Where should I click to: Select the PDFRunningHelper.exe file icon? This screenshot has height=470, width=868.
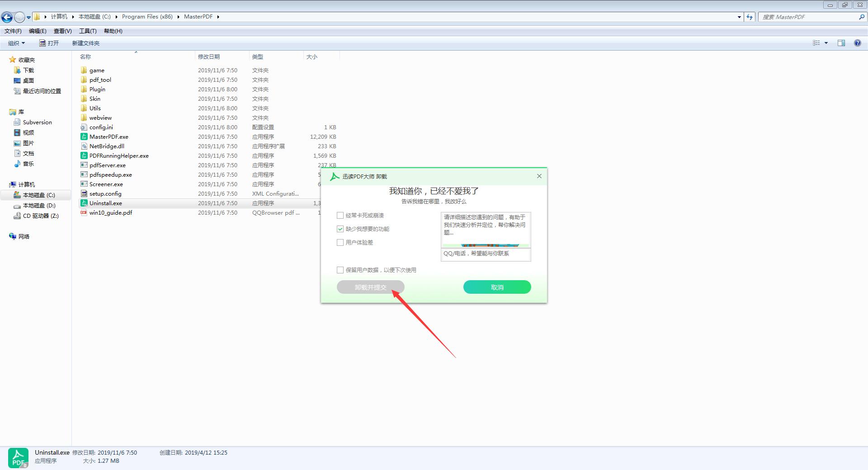pos(84,155)
